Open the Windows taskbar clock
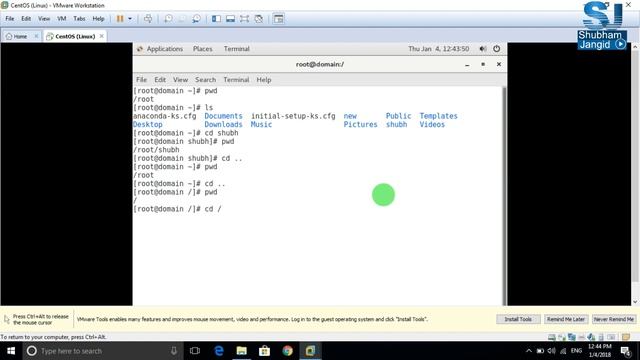 pyautogui.click(x=600, y=351)
